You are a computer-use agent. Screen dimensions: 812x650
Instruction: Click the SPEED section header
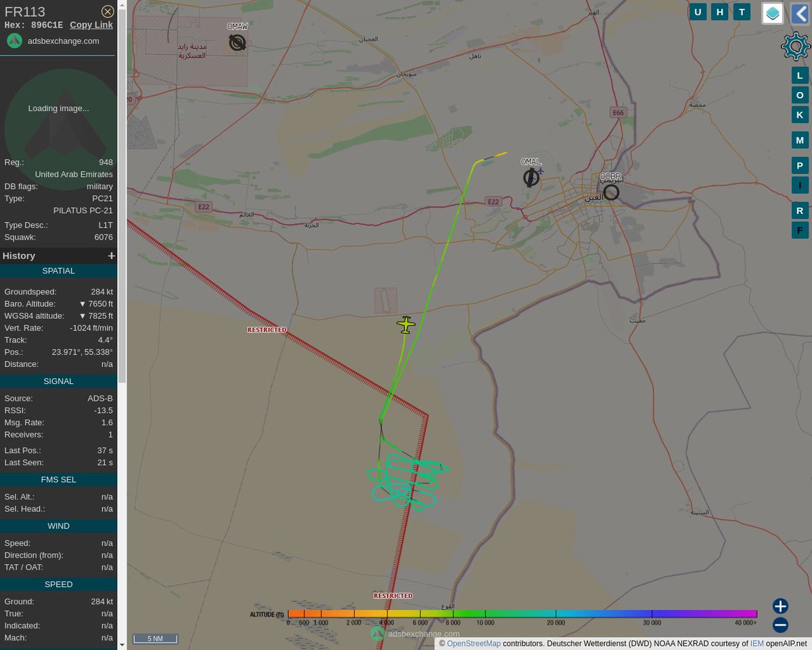[x=58, y=584]
